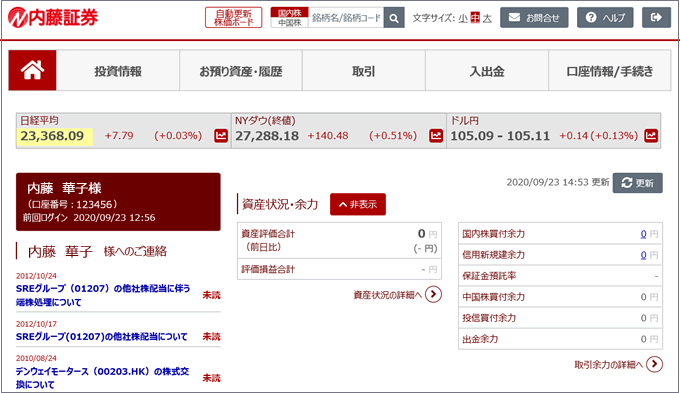Viewport: 680px width, 393px height.
Task: Click the ドル円 rate 105.09 - 105.11
Action: [500, 136]
